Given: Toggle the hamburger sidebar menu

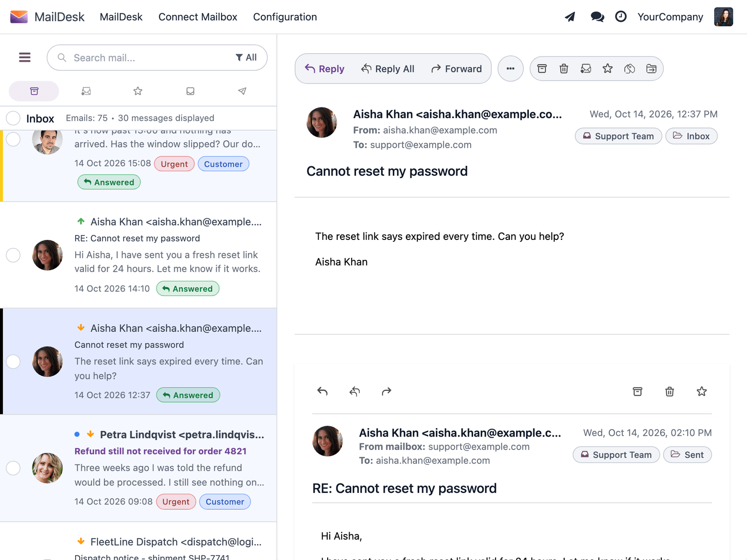Looking at the screenshot, I should pos(25,58).
